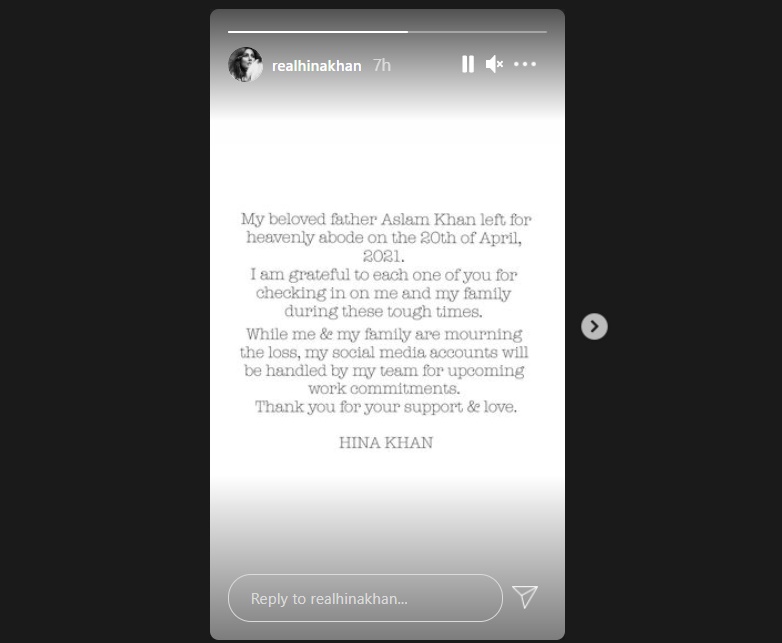
Task: Unmute the story audio speaker icon
Action: (x=494, y=64)
